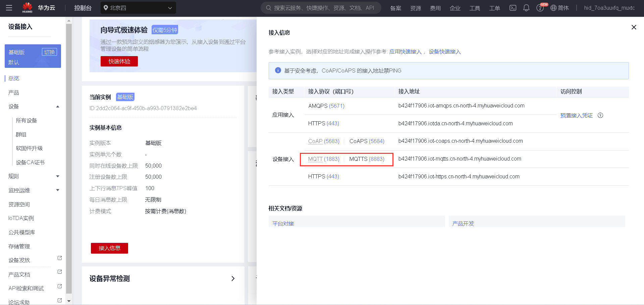Click the instance ID 2dd2c064 text

pos(143,108)
